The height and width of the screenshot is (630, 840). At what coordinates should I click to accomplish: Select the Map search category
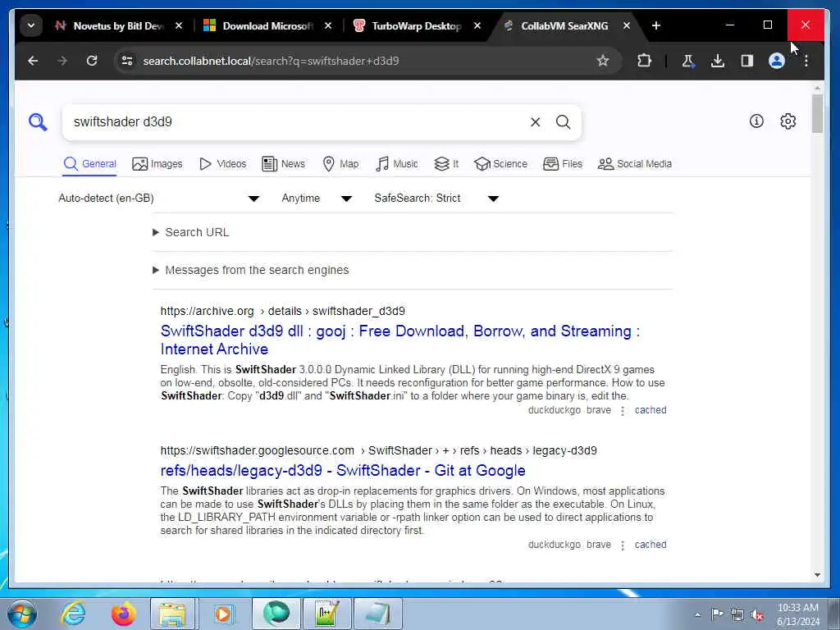click(340, 164)
